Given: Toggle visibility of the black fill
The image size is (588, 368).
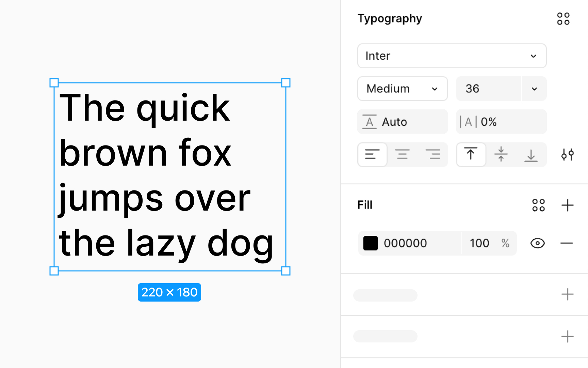Looking at the screenshot, I should [x=537, y=243].
